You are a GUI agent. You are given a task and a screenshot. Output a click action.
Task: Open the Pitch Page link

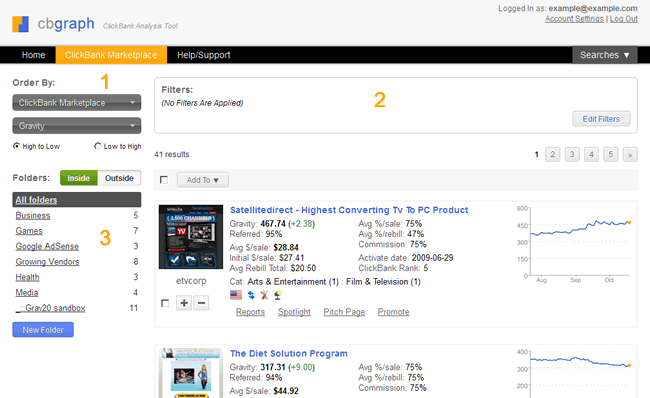(x=344, y=312)
